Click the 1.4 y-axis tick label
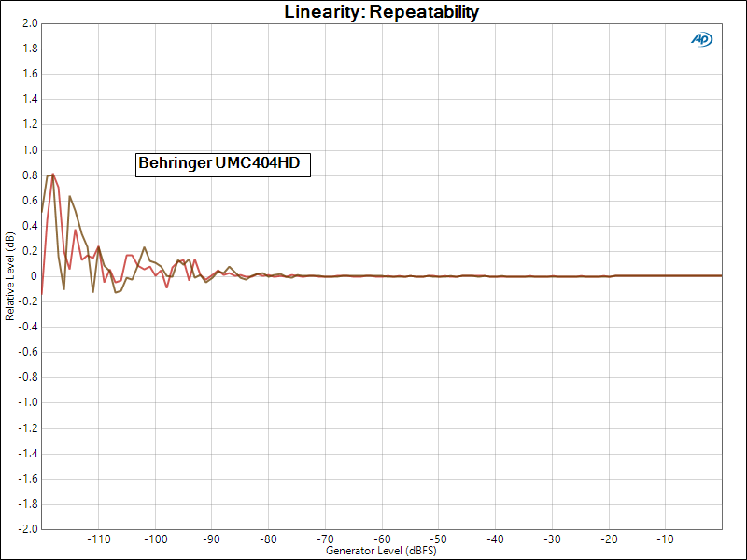The height and width of the screenshot is (560, 747). 30,99
